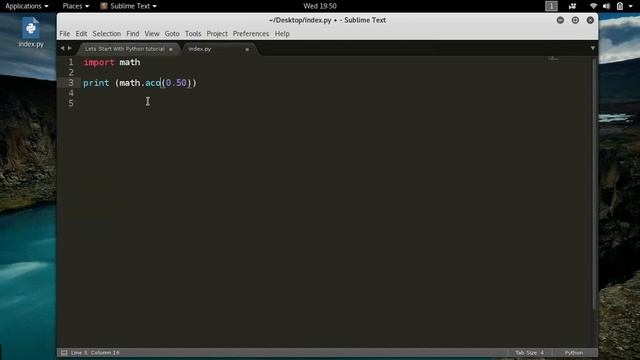
Task: Change the Python syntax selector
Action: click(574, 353)
